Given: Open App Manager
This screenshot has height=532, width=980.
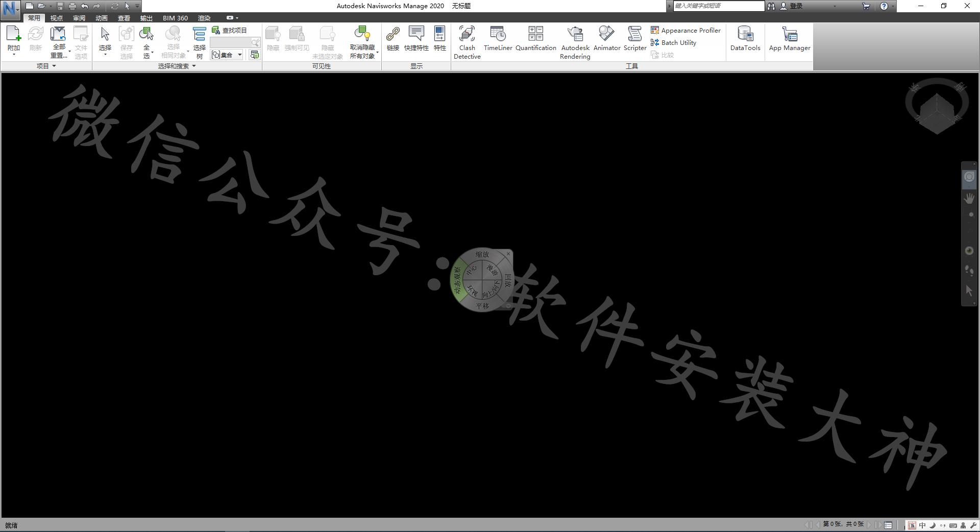Looking at the screenshot, I should click(x=790, y=38).
